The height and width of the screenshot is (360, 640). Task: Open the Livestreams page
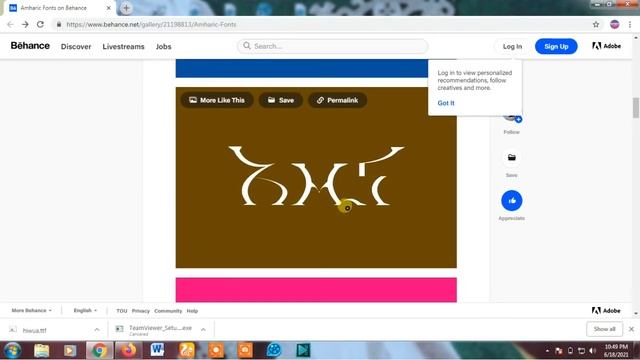(123, 47)
